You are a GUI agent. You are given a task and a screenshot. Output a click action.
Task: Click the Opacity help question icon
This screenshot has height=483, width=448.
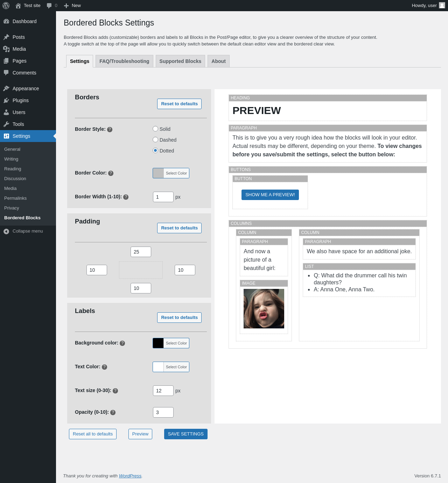click(x=113, y=412)
